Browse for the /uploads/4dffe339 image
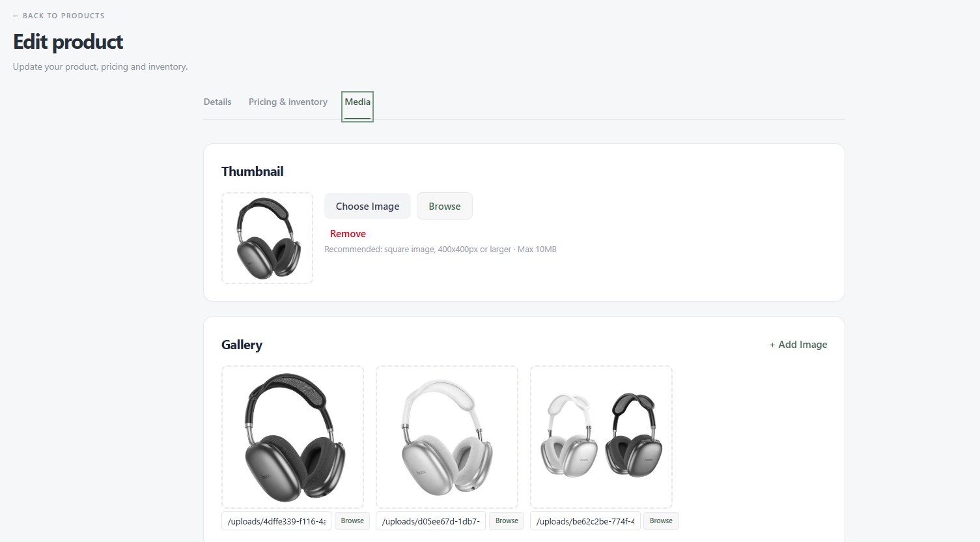Viewport: 980px width, 542px height. (x=352, y=521)
